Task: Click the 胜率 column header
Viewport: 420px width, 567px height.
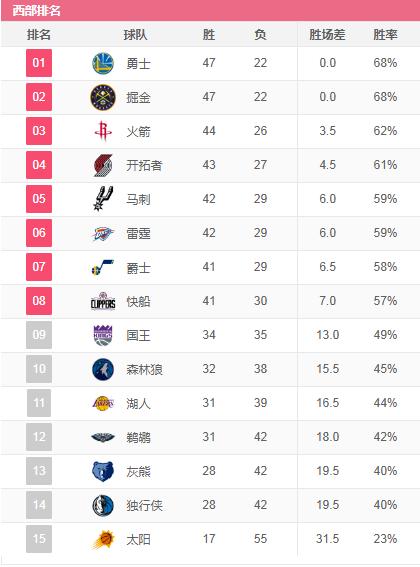Action: (385, 35)
